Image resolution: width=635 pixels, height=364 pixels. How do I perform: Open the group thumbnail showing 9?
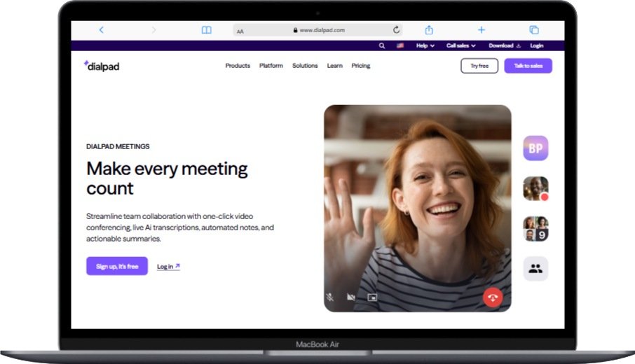pos(535,228)
